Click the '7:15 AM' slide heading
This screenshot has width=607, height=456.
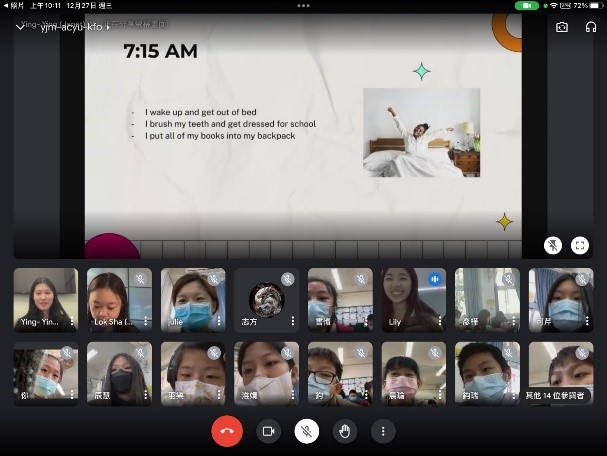click(160, 51)
